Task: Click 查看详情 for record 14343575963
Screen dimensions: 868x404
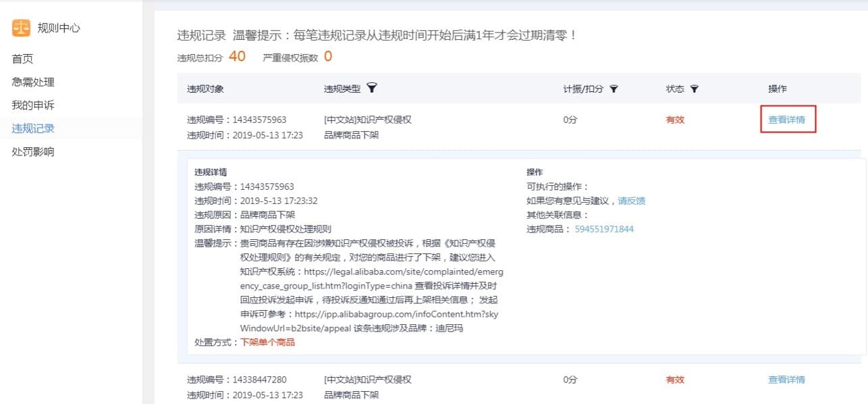Action: [x=786, y=120]
